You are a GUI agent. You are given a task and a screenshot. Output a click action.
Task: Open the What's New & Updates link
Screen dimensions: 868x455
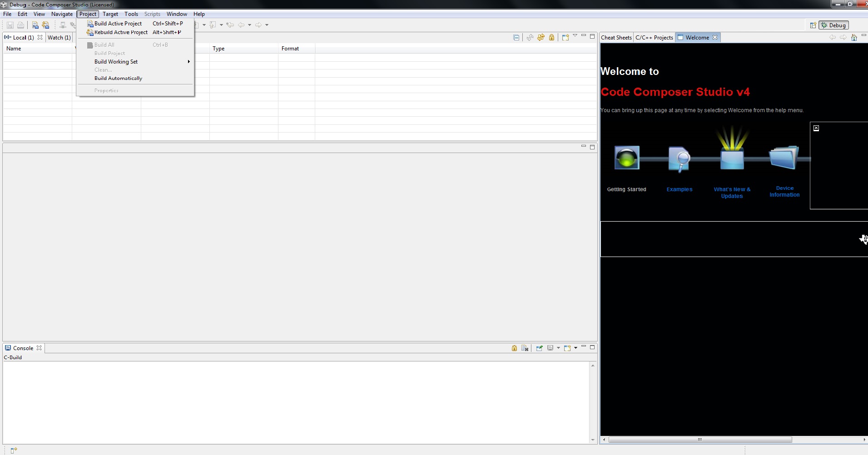pos(732,193)
